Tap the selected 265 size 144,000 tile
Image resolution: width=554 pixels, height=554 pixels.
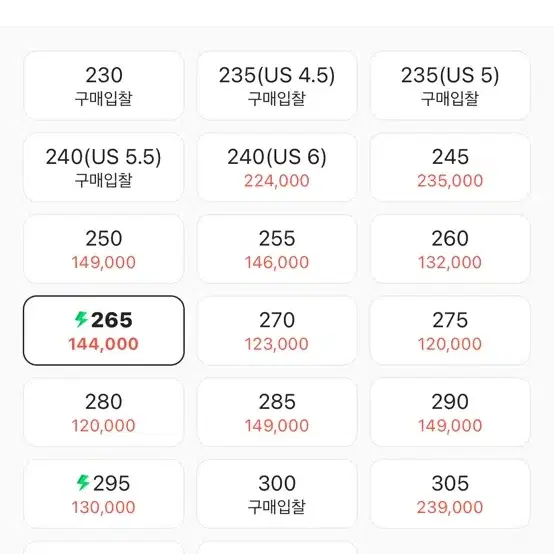[104, 330]
